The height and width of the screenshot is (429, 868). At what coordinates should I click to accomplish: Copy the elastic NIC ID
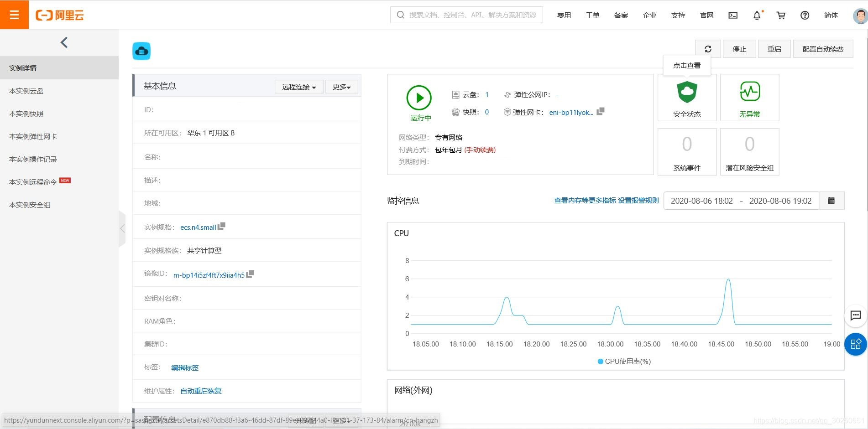pyautogui.click(x=601, y=111)
